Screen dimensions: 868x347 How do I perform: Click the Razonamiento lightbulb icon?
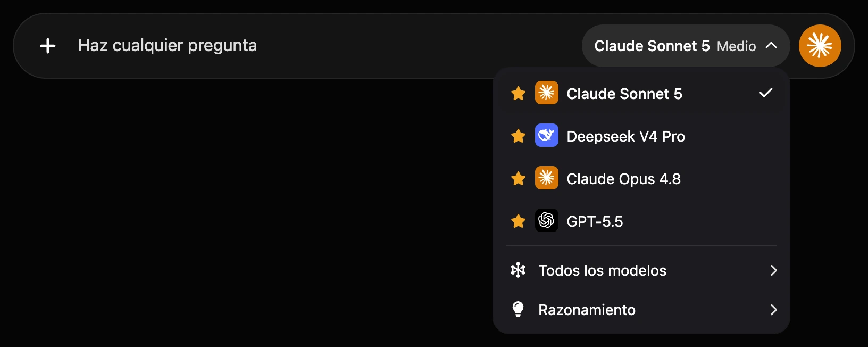tap(518, 309)
